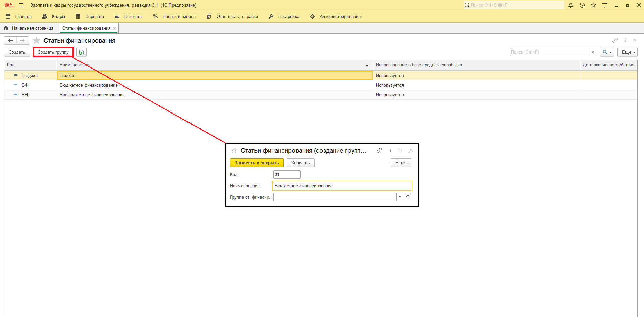Open favorites star icon in title bar

tap(593, 5)
